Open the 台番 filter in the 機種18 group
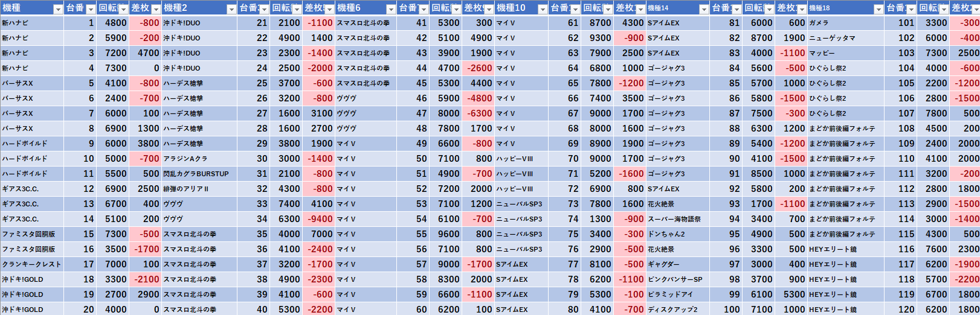 911,9
